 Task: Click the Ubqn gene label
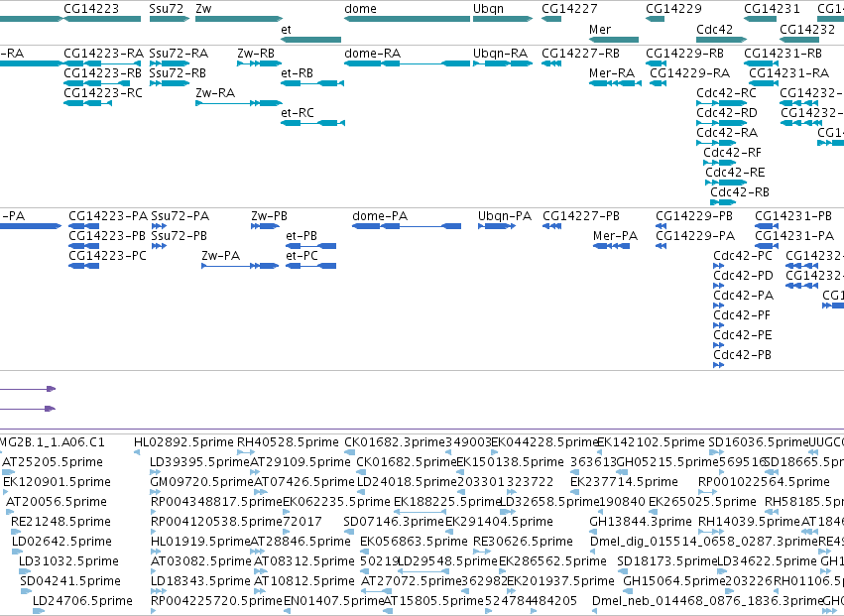(488, 9)
